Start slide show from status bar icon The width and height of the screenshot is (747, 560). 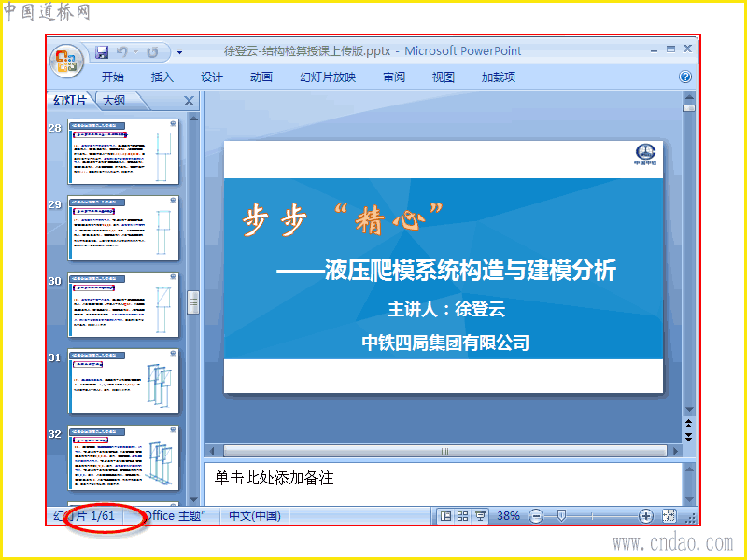(x=480, y=516)
